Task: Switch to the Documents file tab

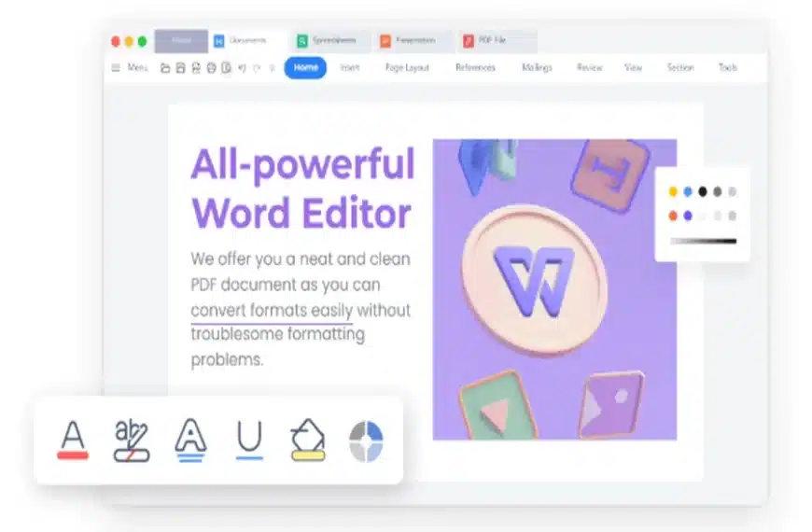Action: coord(248,41)
